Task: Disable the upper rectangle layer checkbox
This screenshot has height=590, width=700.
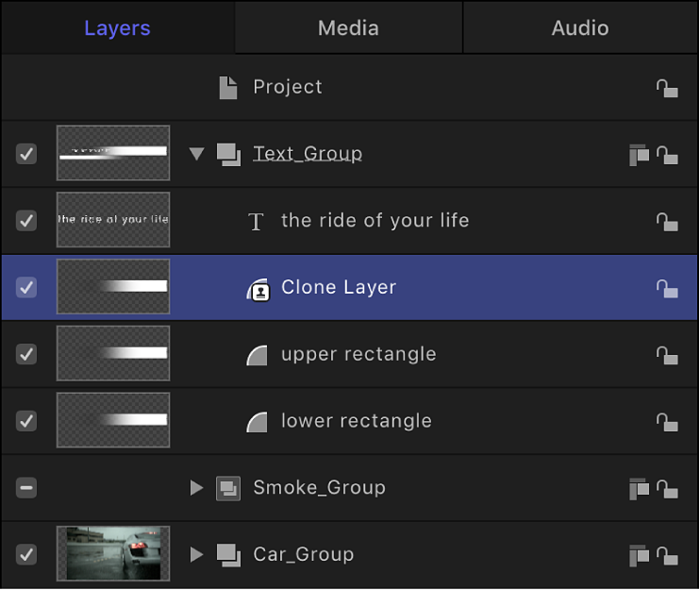Action: (26, 354)
